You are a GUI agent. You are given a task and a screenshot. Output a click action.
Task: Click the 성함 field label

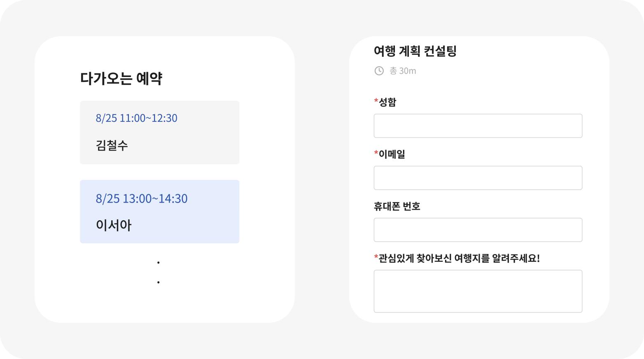(x=387, y=102)
